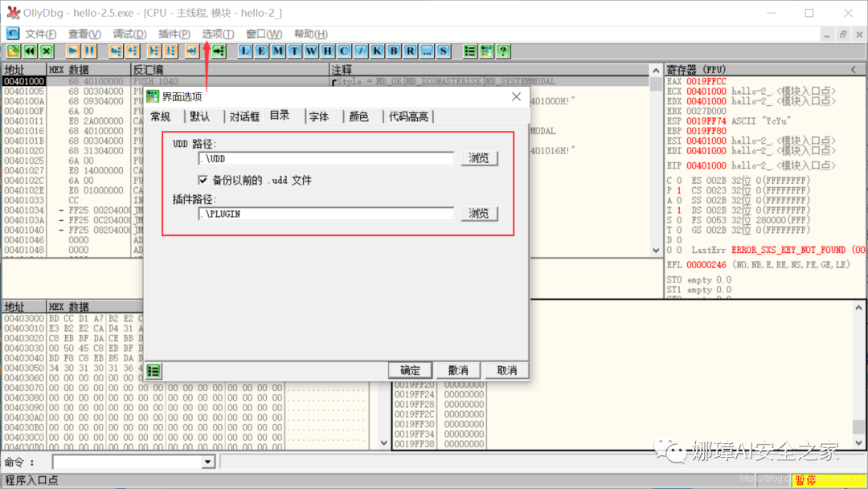Open Source S icon

444,51
